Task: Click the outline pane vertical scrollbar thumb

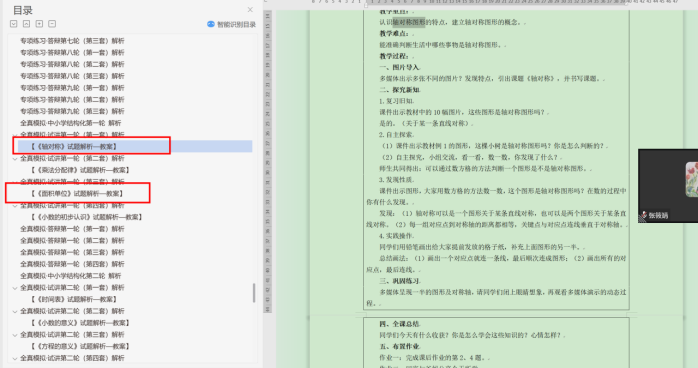Action: coord(254,293)
